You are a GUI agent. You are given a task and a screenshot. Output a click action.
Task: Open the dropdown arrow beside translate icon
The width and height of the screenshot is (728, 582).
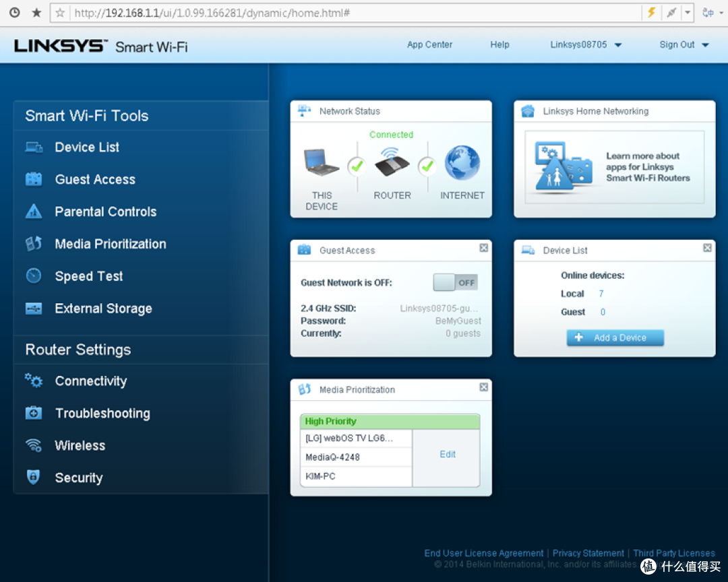tap(721, 13)
